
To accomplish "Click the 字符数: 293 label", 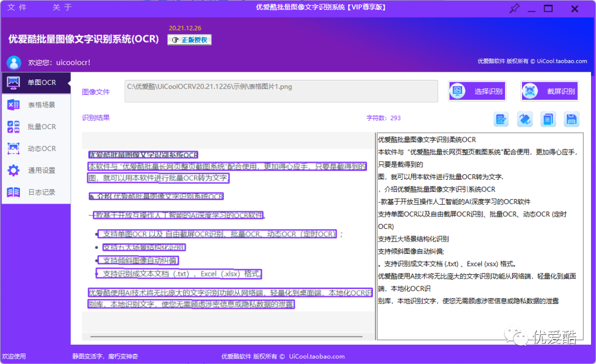I will point(384,118).
